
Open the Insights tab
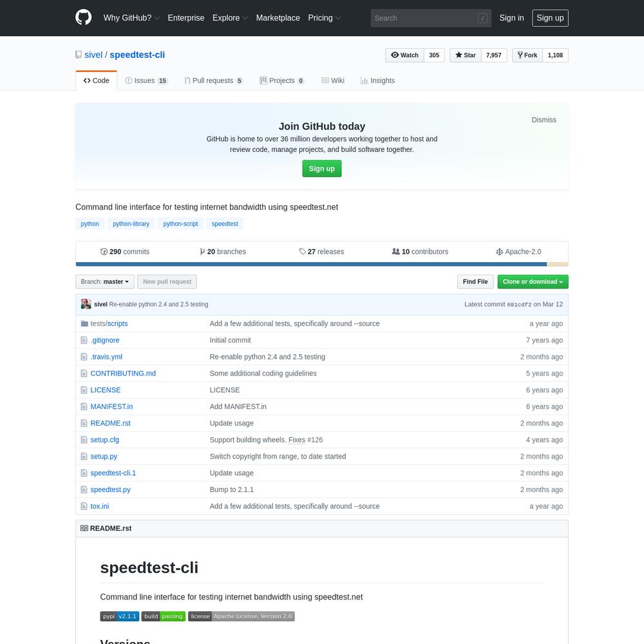pyautogui.click(x=377, y=80)
